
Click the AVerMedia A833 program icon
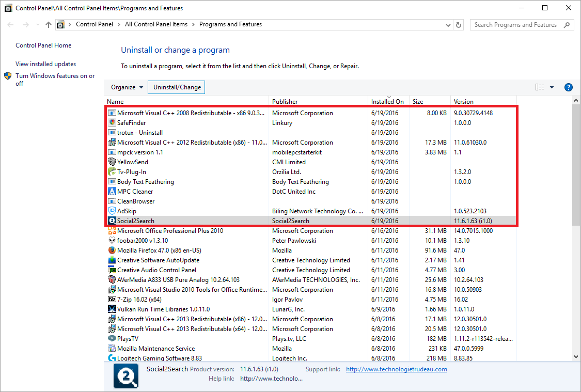click(x=112, y=280)
